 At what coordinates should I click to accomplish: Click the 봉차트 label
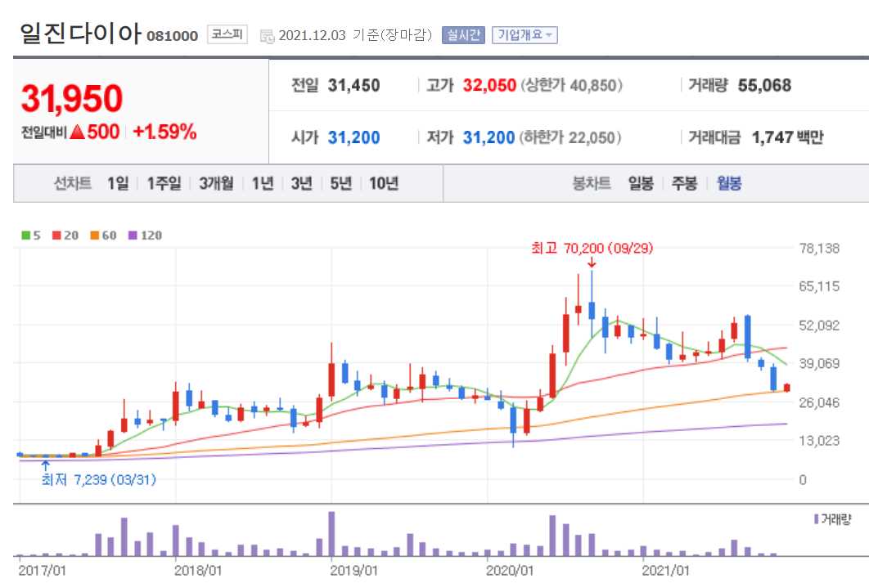coord(592,183)
